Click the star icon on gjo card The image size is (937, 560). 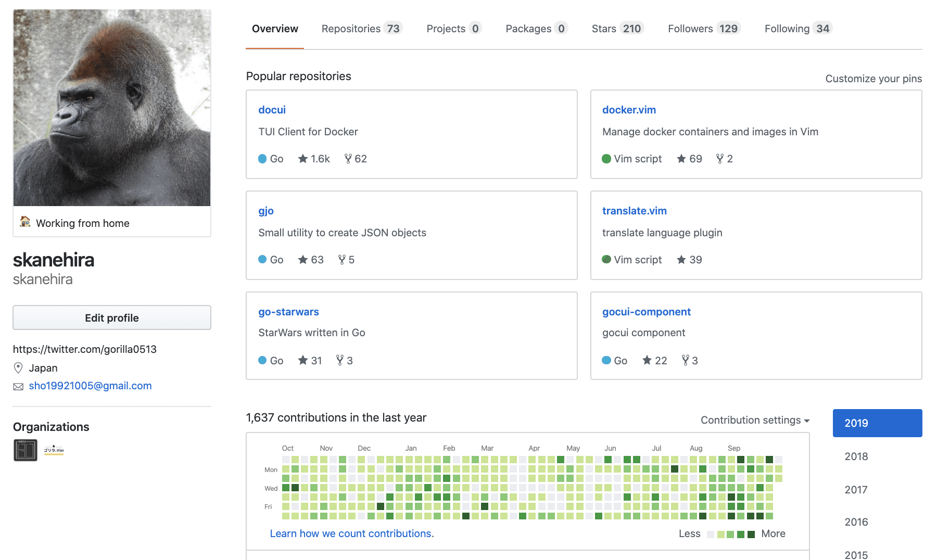click(303, 260)
